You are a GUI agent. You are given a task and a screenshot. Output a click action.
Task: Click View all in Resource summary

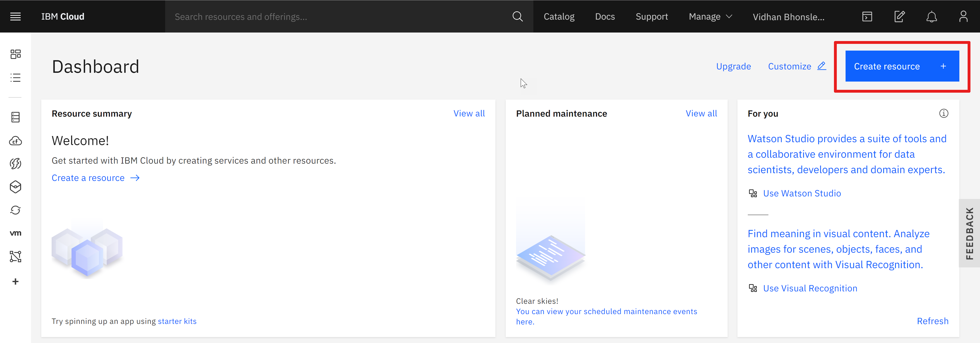point(469,114)
